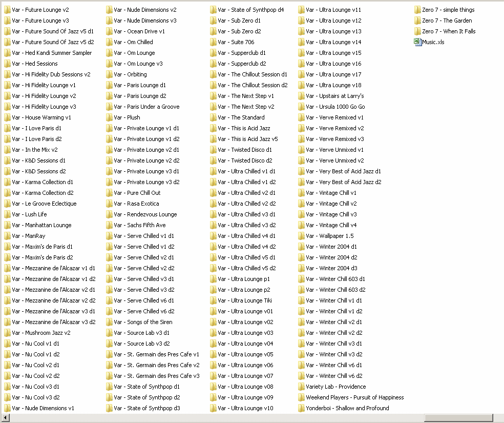Image resolution: width=504 pixels, height=423 pixels.
Task: Select folder icon for Zero 7 - The Garden
Action: (417, 21)
